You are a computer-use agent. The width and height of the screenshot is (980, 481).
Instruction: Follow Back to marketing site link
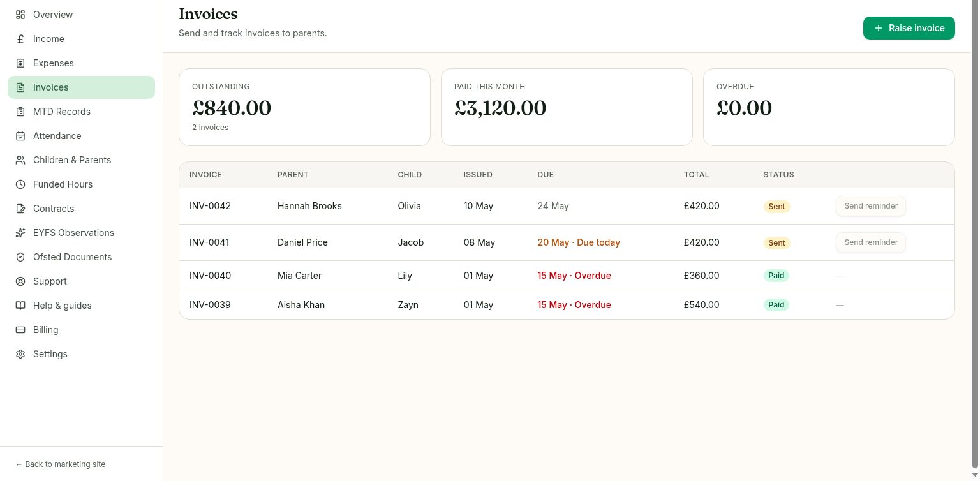[61, 464]
